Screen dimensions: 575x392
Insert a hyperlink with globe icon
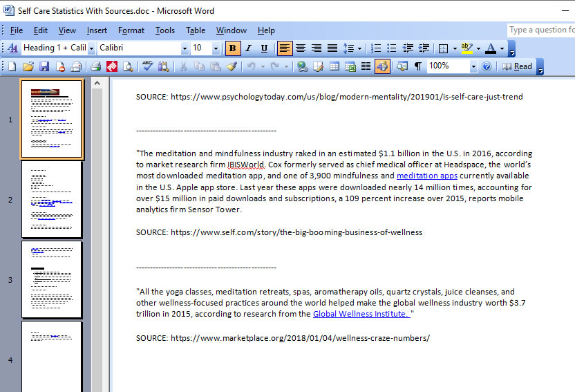[303, 66]
